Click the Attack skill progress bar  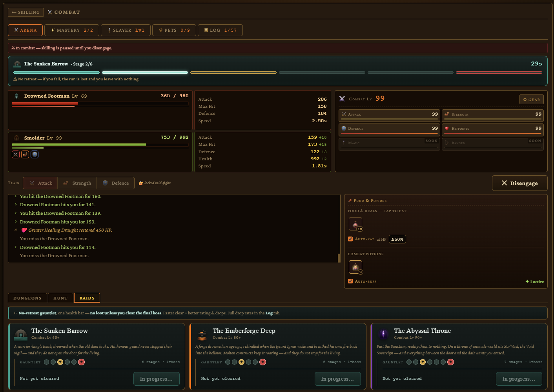tap(389, 119)
